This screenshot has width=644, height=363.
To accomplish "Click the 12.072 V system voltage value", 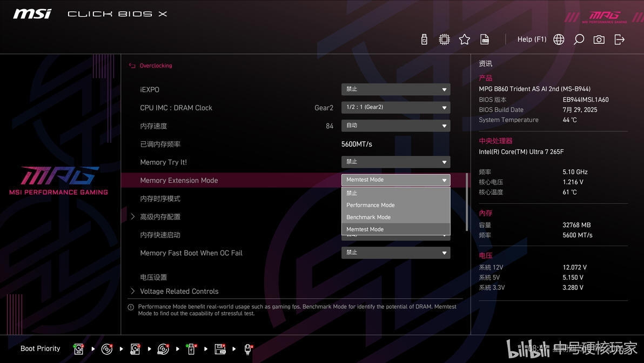I will point(575,267).
